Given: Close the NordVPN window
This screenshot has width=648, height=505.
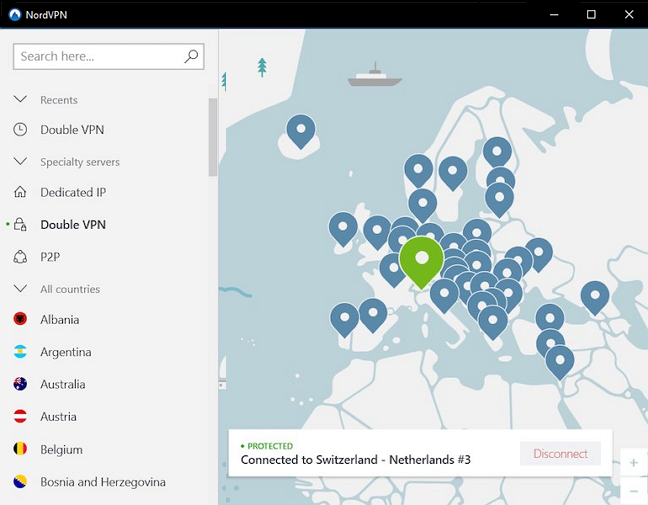Looking at the screenshot, I should click(x=629, y=14).
